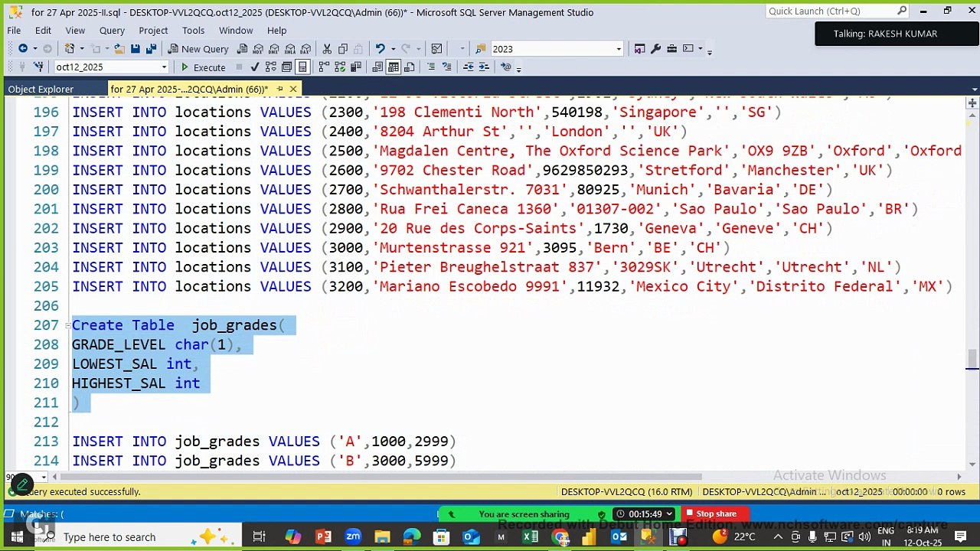Viewport: 980px width, 551px height.
Task: Click the Activity Monitor icon
Action: pos(436,48)
